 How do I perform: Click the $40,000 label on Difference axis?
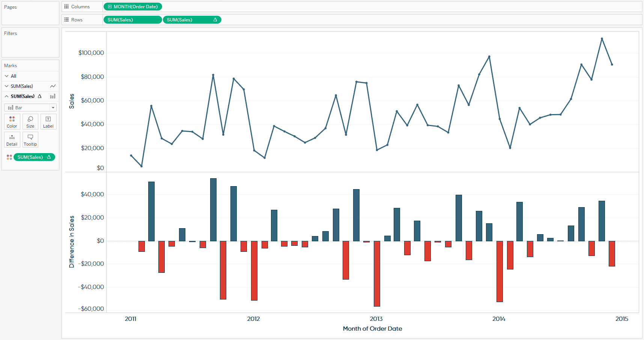coord(92,194)
